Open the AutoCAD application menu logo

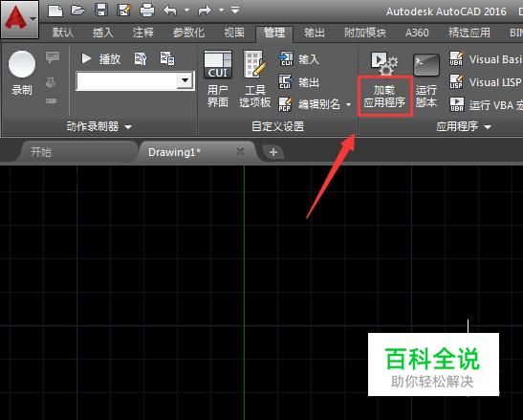19,19
